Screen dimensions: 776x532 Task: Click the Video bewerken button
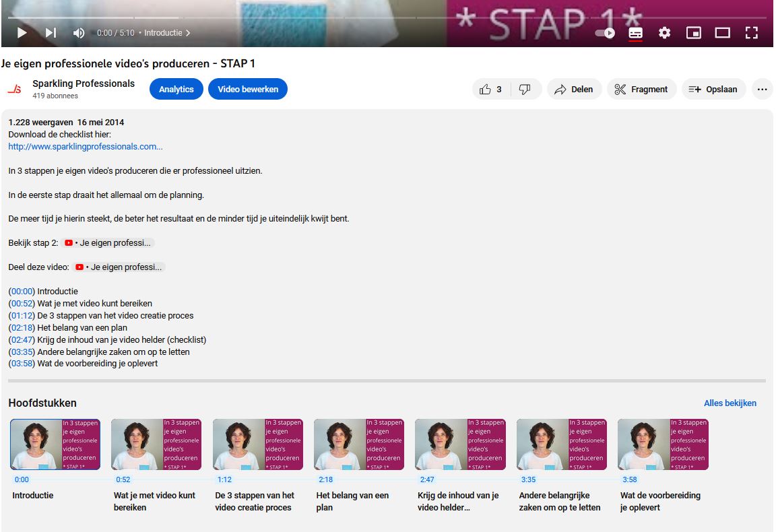tap(248, 89)
